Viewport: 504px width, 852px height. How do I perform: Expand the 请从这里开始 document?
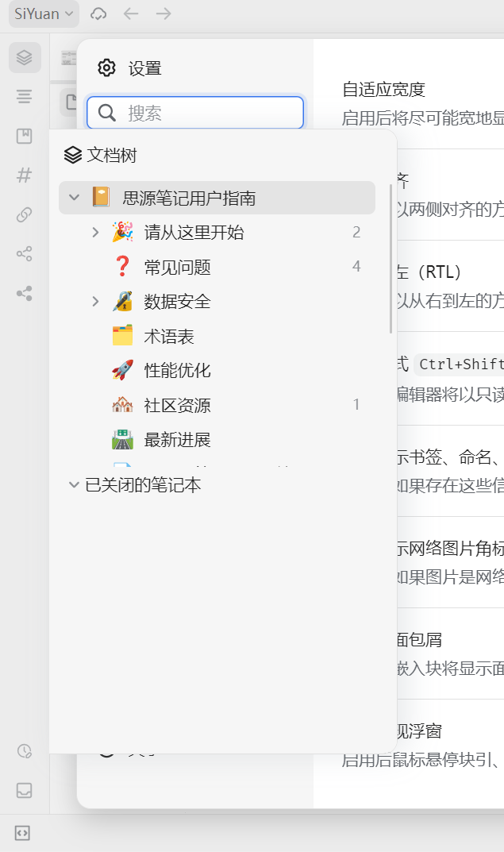(x=95, y=232)
